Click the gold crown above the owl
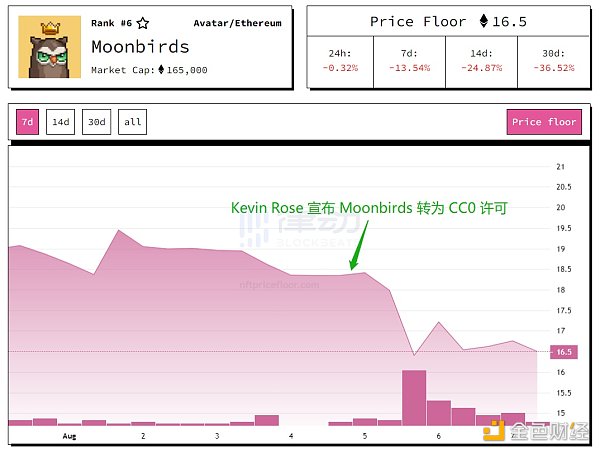 pyautogui.click(x=50, y=29)
